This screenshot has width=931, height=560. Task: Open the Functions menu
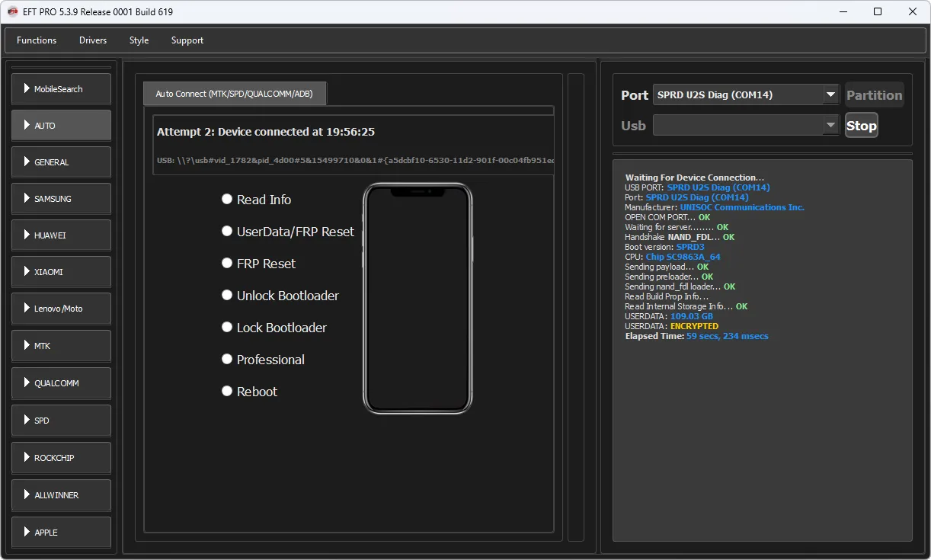click(37, 40)
